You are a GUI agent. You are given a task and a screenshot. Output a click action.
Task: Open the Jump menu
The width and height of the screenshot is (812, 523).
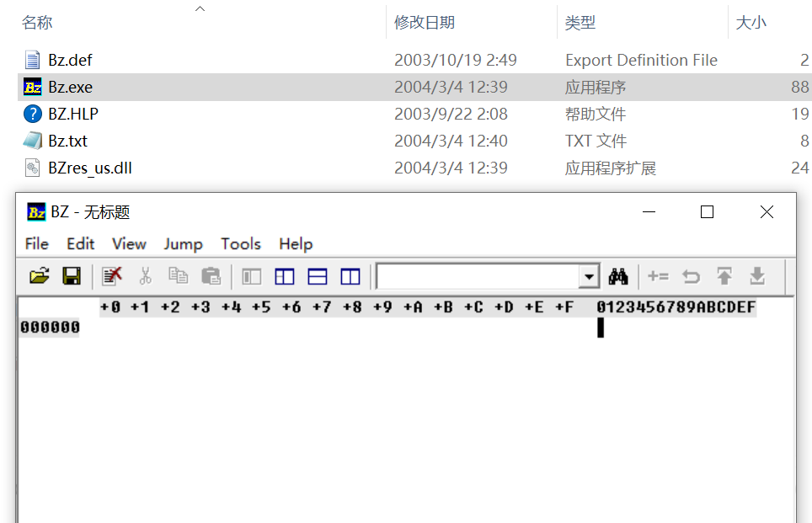click(183, 243)
